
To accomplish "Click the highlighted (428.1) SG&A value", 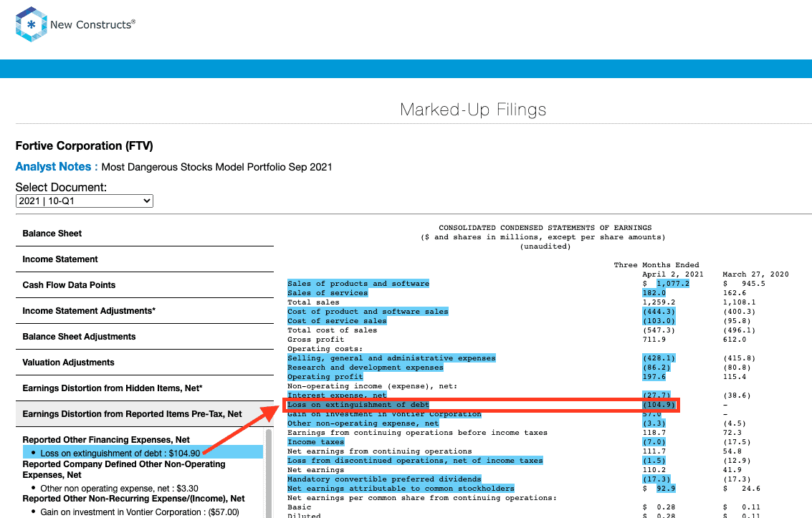I will [x=659, y=358].
